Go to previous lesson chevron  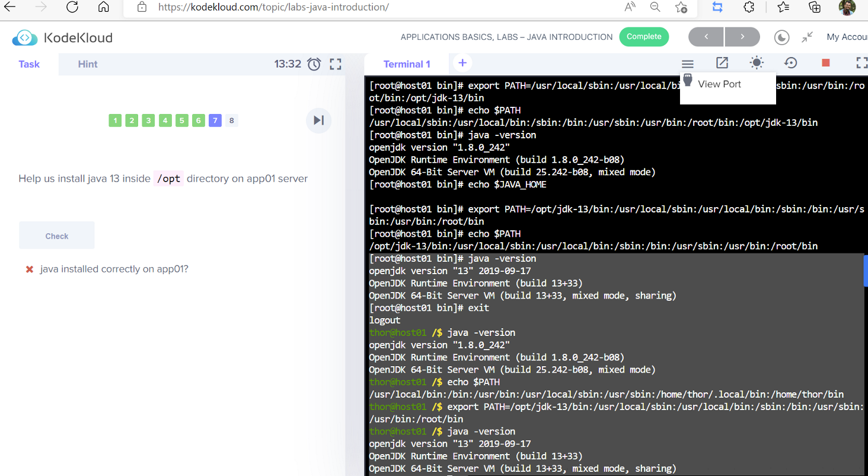(x=706, y=37)
